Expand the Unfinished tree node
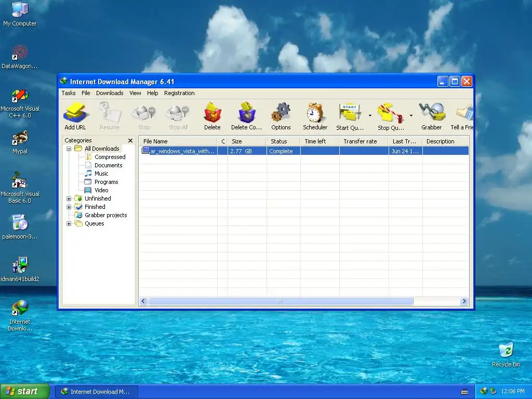 click(x=69, y=198)
